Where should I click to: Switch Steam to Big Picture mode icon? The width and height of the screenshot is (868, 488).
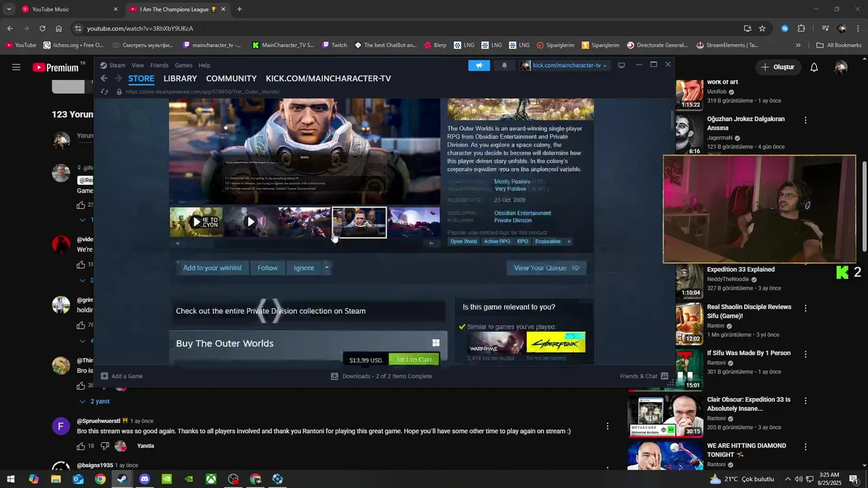click(621, 65)
